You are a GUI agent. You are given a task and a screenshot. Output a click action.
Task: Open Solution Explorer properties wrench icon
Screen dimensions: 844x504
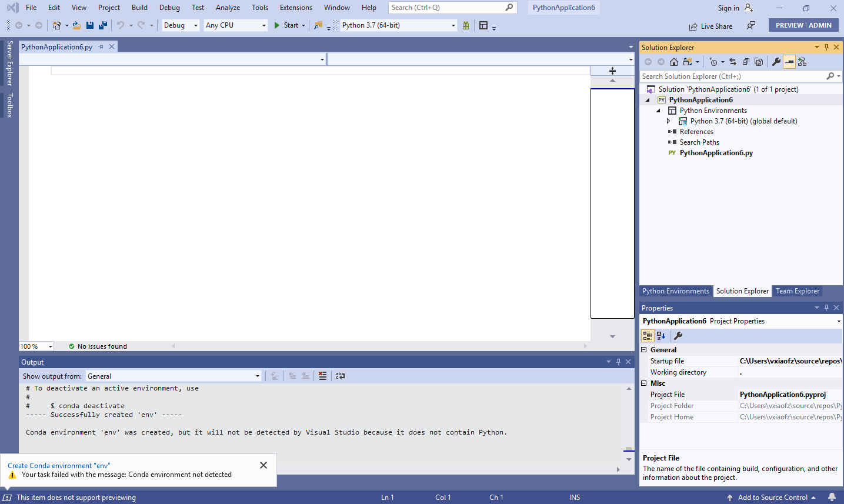[x=776, y=61]
